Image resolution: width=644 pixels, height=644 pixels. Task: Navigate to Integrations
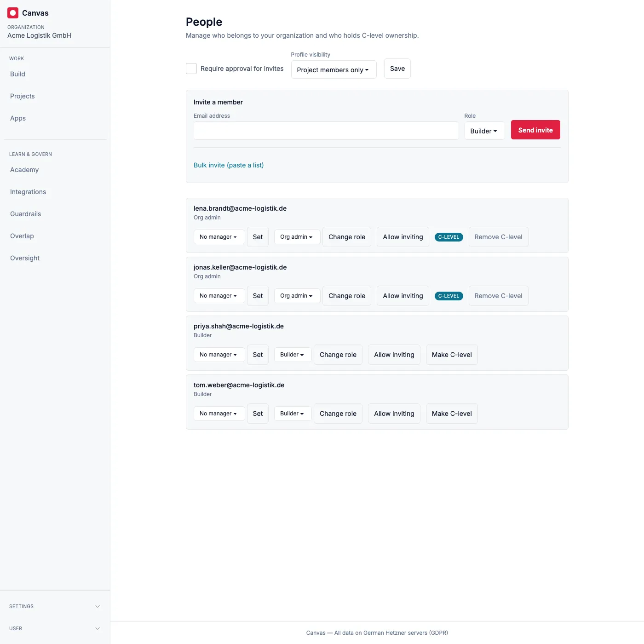55,192
